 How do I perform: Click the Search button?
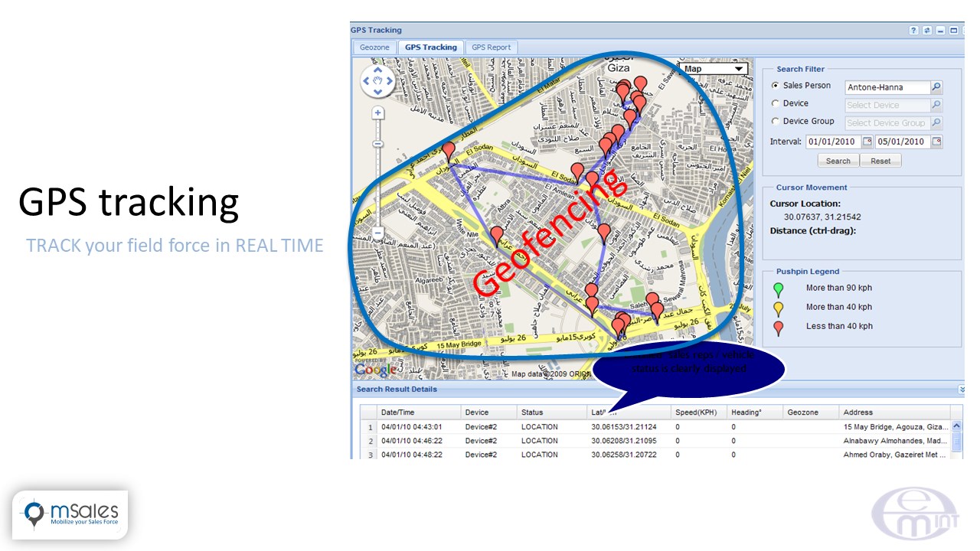tap(838, 161)
